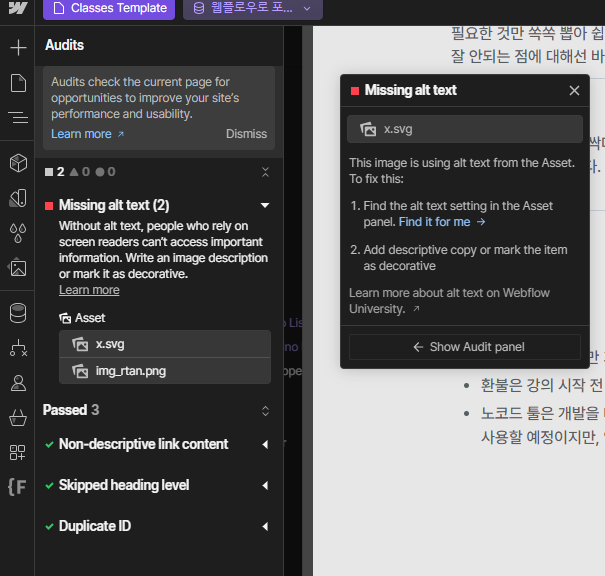Click the x.svg field in the popup

pyautogui.click(x=465, y=129)
